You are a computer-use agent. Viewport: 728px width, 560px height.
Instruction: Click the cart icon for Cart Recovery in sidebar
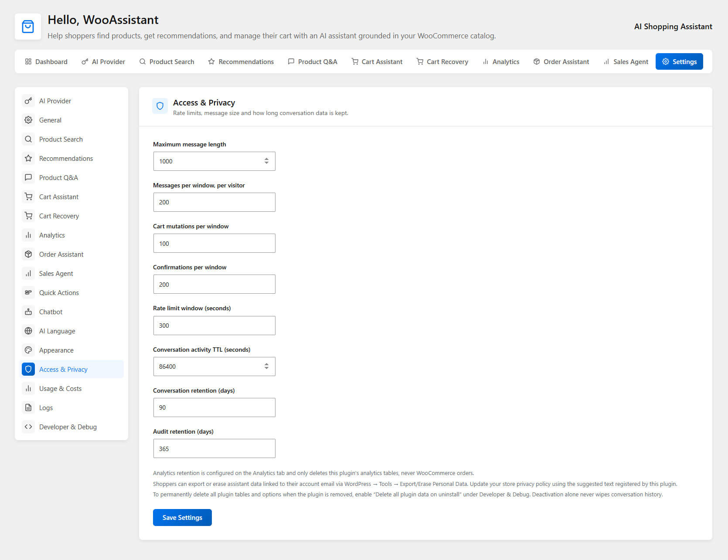pos(28,216)
